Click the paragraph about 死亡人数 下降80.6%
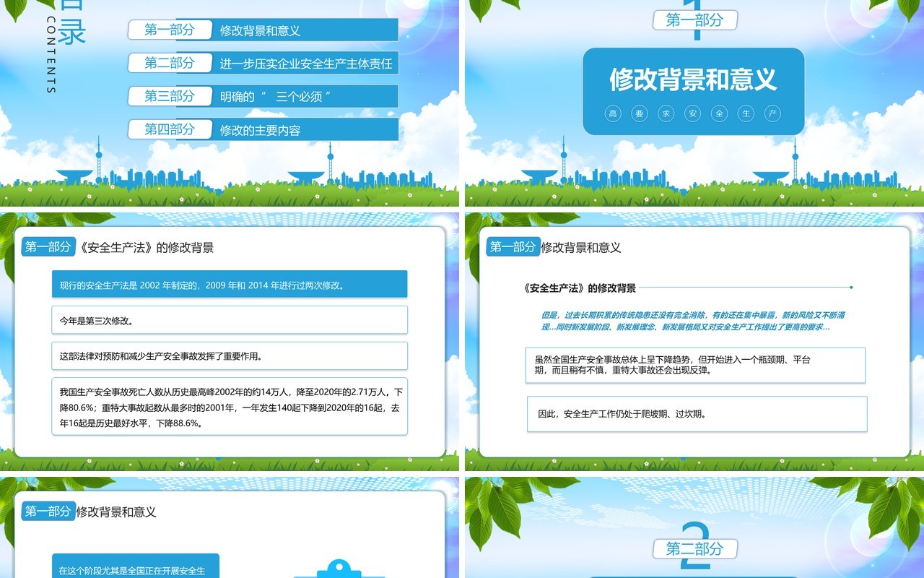924x578 pixels. tap(230, 407)
